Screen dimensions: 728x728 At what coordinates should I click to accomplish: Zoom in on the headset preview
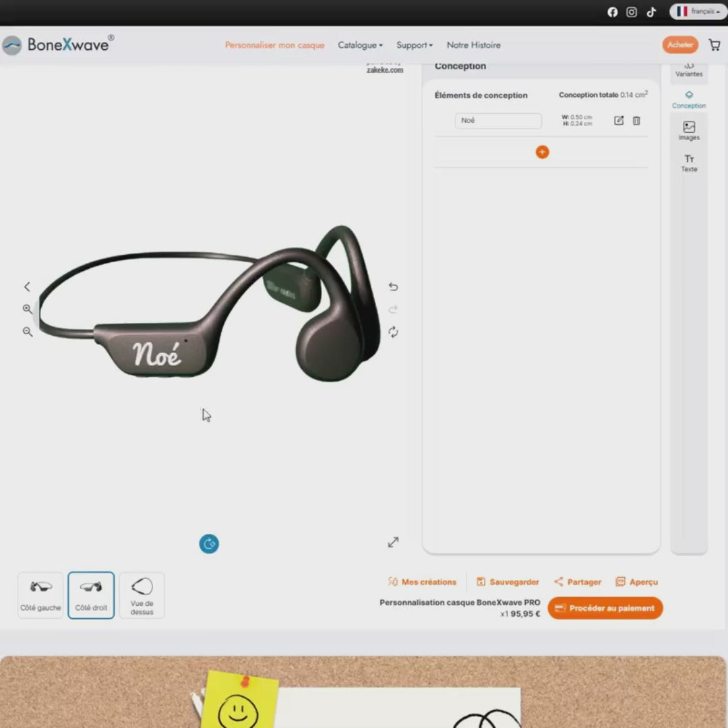pyautogui.click(x=28, y=309)
